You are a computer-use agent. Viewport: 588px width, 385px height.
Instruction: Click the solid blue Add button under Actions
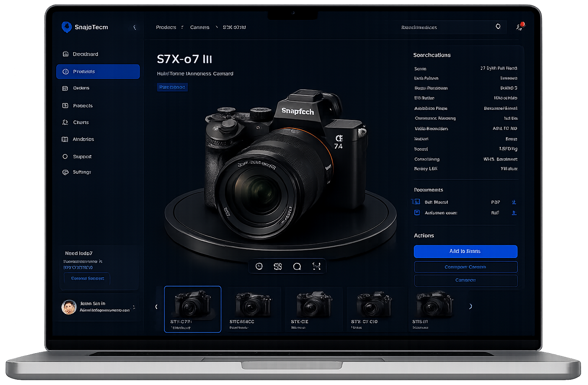[x=466, y=251]
